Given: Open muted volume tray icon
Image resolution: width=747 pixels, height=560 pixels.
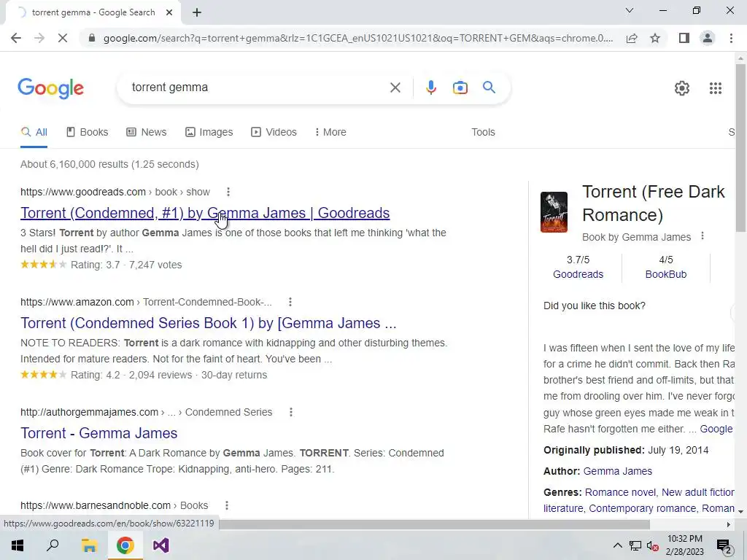Looking at the screenshot, I should click(652, 545).
